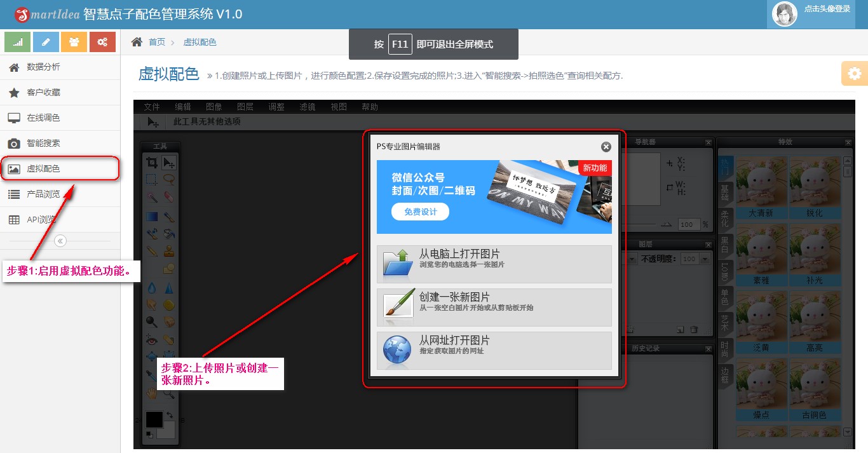Image resolution: width=868 pixels, height=453 pixels.
Task: Collapse the left sidebar with double-chevron button
Action: pyautogui.click(x=60, y=241)
